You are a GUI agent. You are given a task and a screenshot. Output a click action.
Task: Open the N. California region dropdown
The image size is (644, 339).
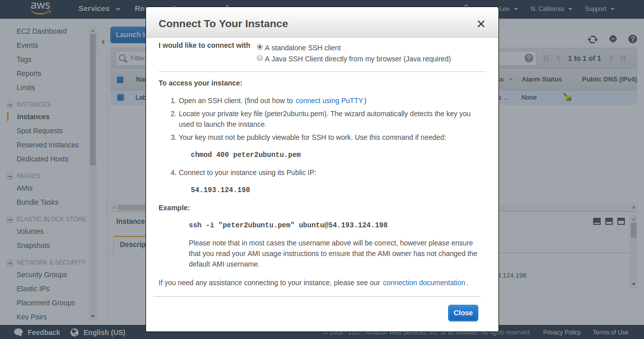pyautogui.click(x=551, y=9)
